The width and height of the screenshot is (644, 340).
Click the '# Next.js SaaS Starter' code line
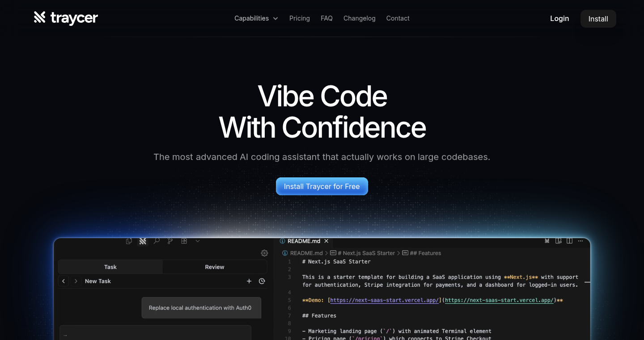336,261
